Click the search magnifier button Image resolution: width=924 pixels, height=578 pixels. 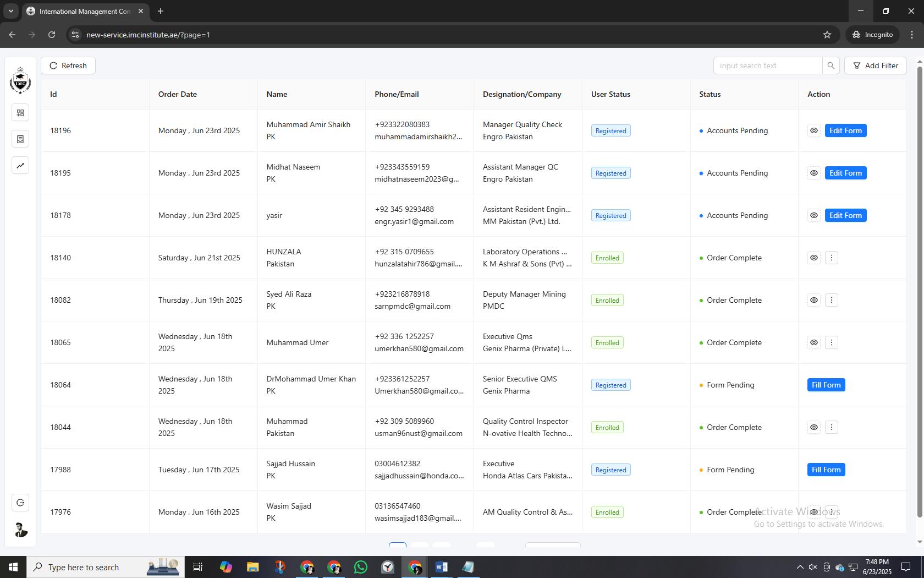point(831,66)
